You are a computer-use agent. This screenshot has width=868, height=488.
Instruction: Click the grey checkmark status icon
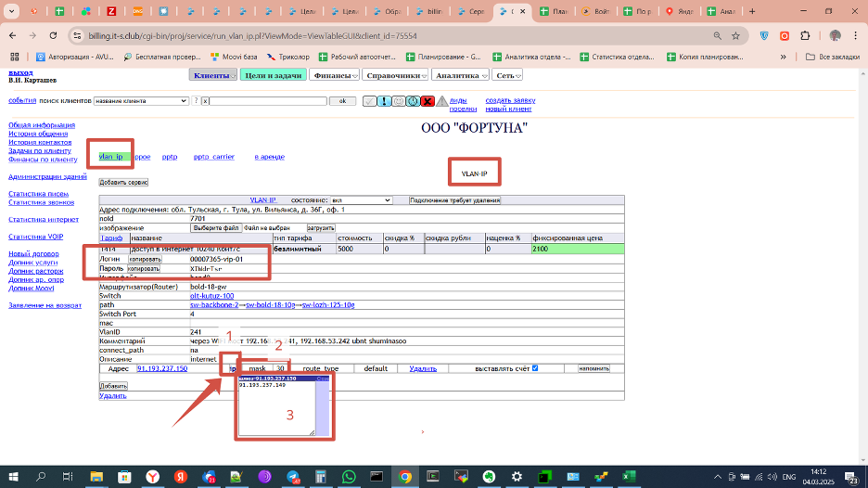point(369,101)
